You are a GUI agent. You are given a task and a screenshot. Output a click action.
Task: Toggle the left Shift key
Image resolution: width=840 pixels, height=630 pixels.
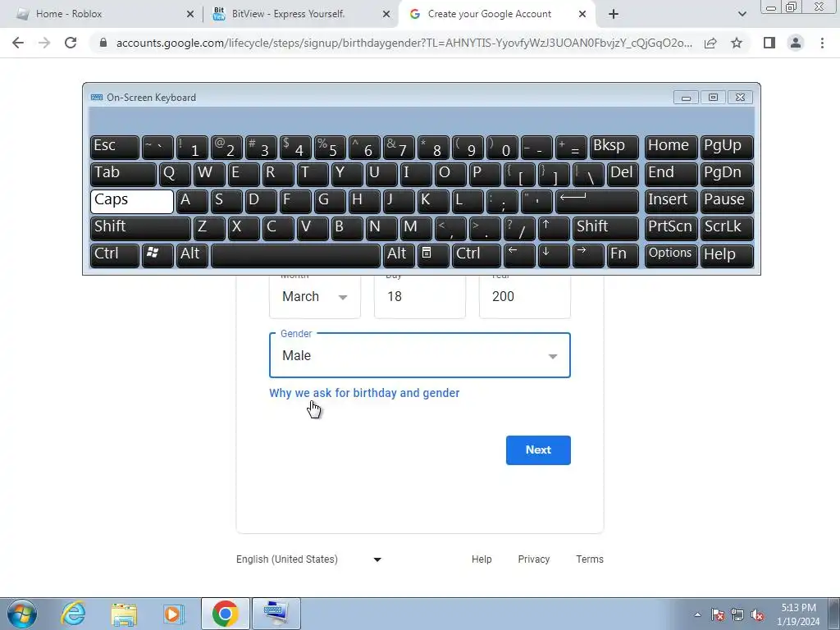pyautogui.click(x=140, y=228)
